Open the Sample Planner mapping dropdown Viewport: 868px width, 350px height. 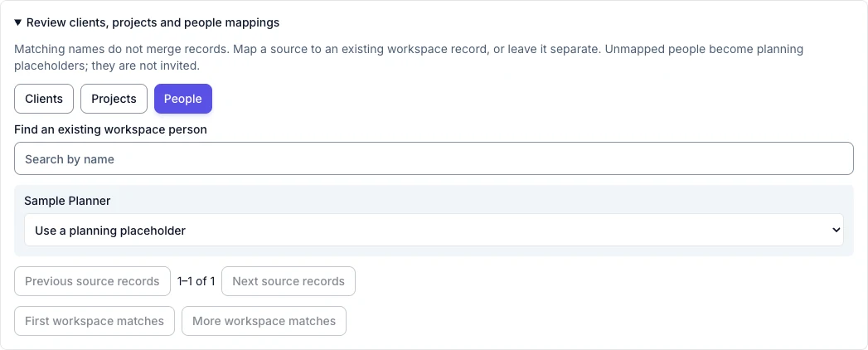coord(434,231)
